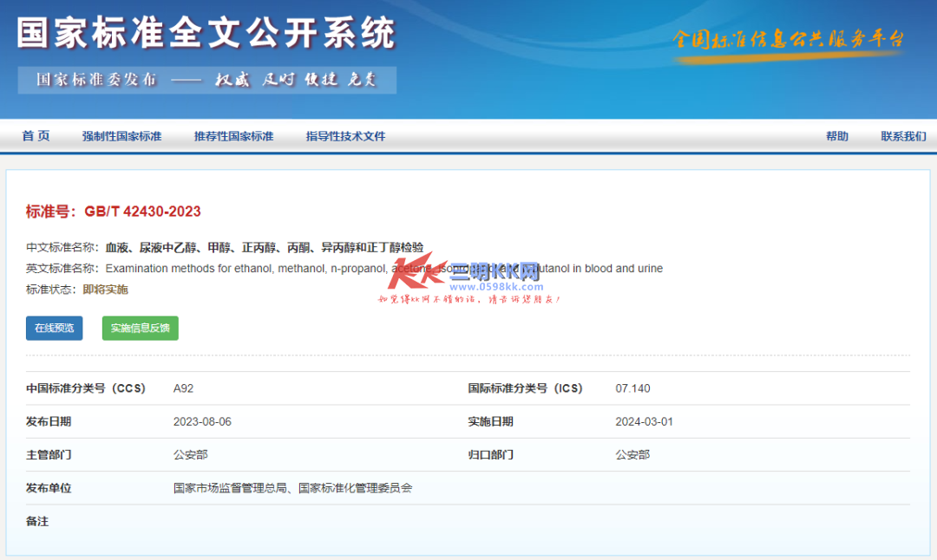Click the green 实施信息反馈 button

(x=140, y=328)
